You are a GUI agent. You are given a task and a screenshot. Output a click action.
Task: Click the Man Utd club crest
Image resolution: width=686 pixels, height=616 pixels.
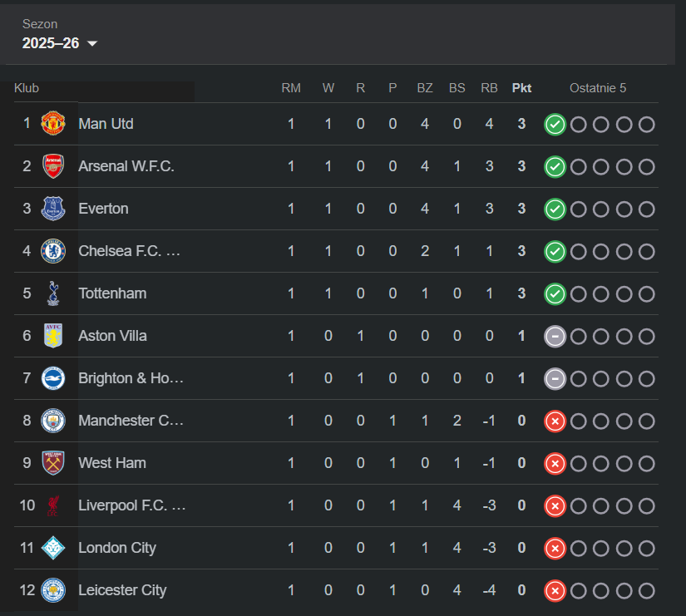(53, 123)
